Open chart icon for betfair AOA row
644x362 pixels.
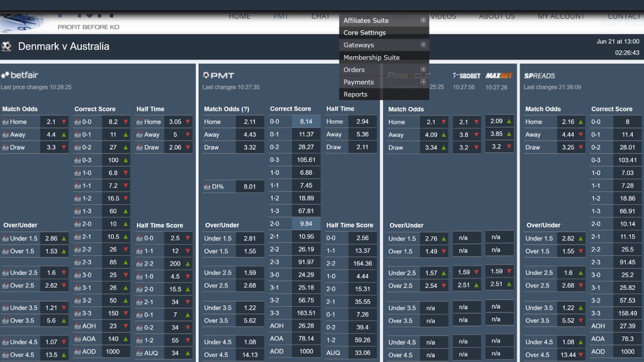point(77,339)
